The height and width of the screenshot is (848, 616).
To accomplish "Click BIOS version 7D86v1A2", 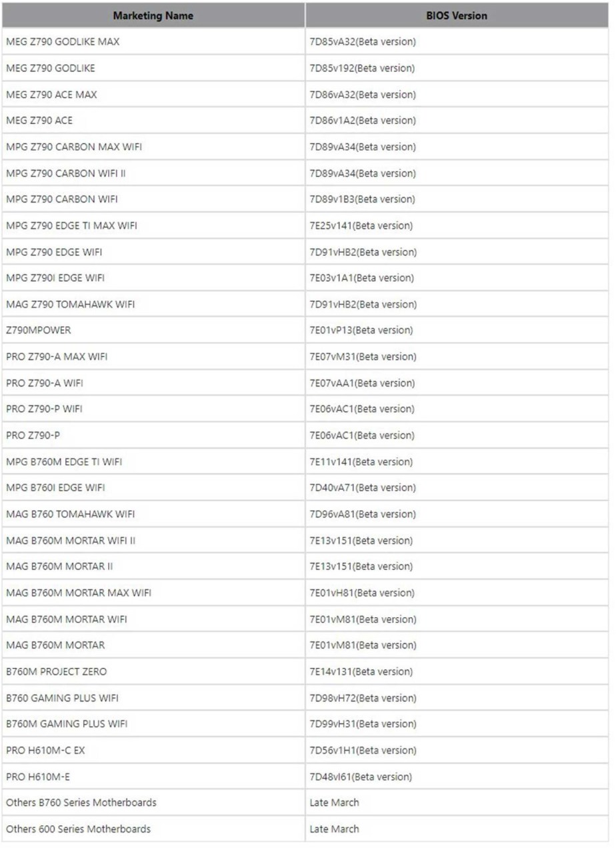I will (x=363, y=121).
